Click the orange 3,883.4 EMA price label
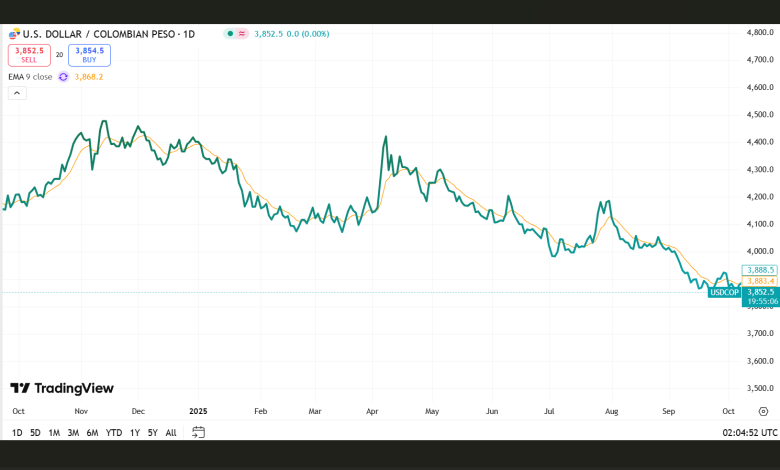The height and width of the screenshot is (470, 780). [759, 281]
